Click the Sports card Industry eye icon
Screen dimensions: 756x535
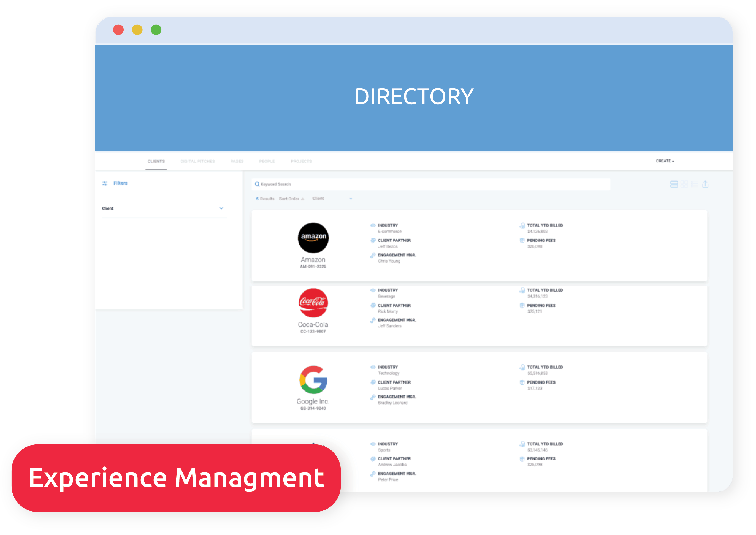pyautogui.click(x=373, y=444)
